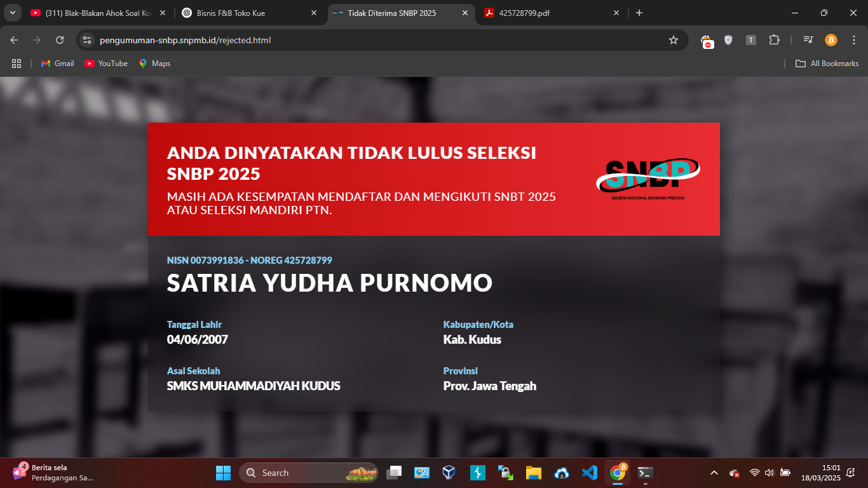
Task: Open the extension with red blocked badge
Action: [x=707, y=41]
